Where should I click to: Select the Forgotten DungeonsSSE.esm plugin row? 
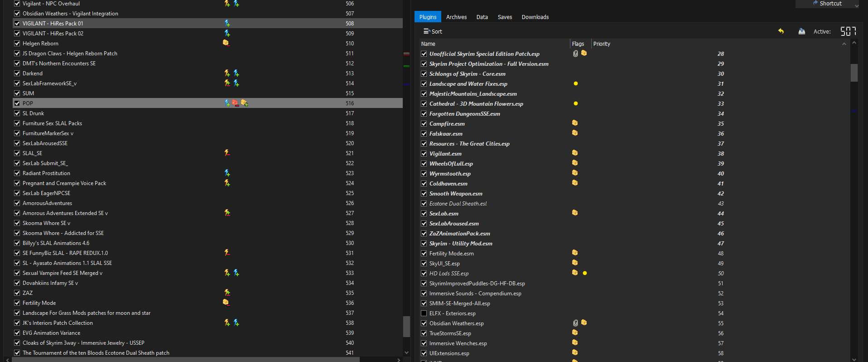click(634, 114)
